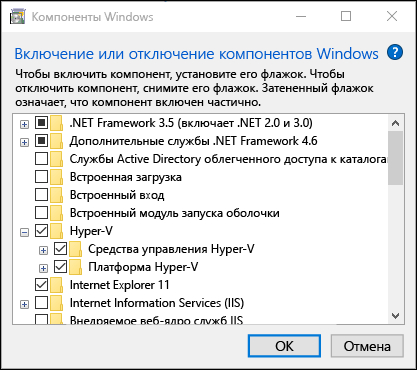This screenshot has height=370, width=417.
Task: Expand Средства управления Hyper-V subtree
Action: pyautogui.click(x=43, y=250)
